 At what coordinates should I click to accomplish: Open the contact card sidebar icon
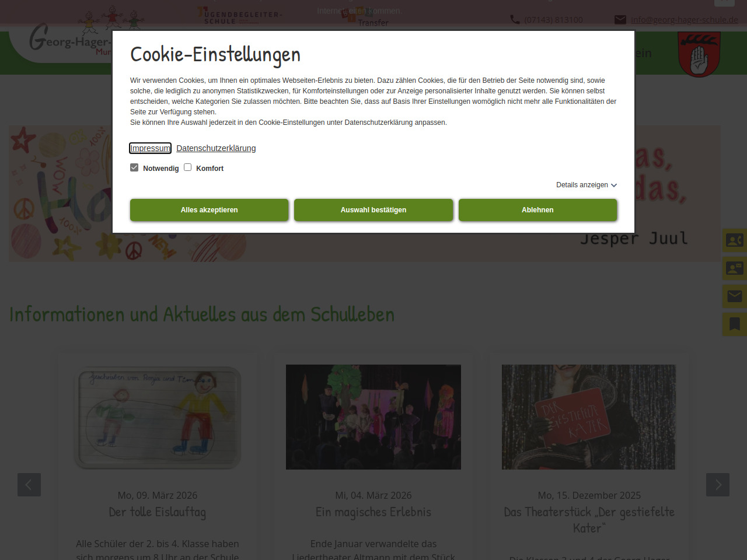[734, 268]
